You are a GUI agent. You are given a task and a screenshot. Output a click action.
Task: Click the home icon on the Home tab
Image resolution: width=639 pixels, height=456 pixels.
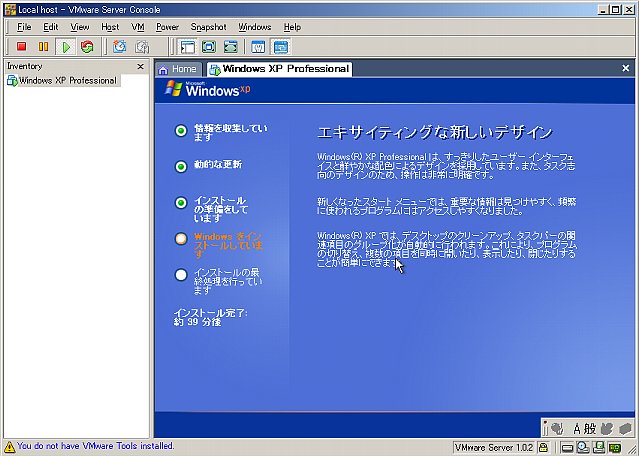point(163,70)
